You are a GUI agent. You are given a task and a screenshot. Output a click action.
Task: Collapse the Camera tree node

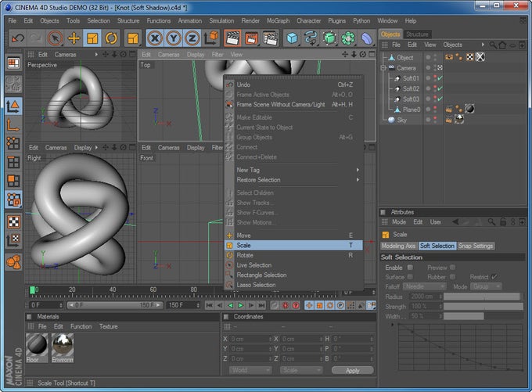pos(384,68)
